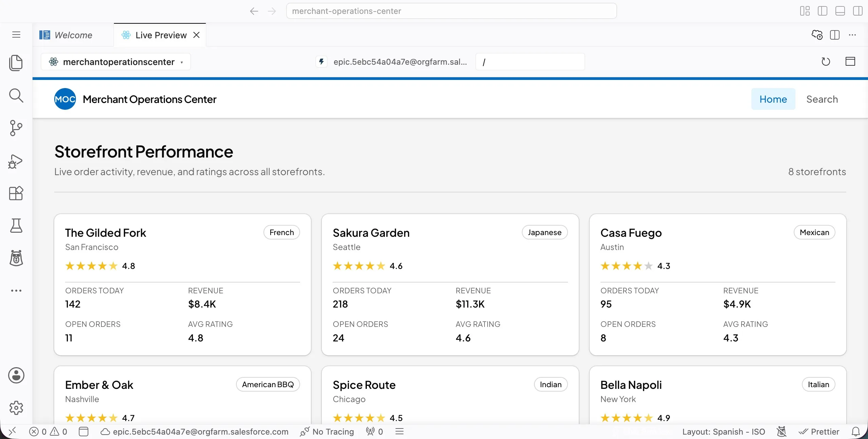Click Layout: Spanish - ISO status item
Viewport: 868px width, 439px height.
click(x=724, y=432)
